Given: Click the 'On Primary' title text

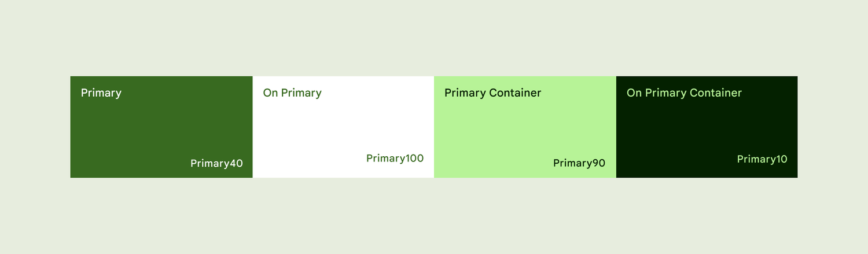Looking at the screenshot, I should click(x=292, y=93).
